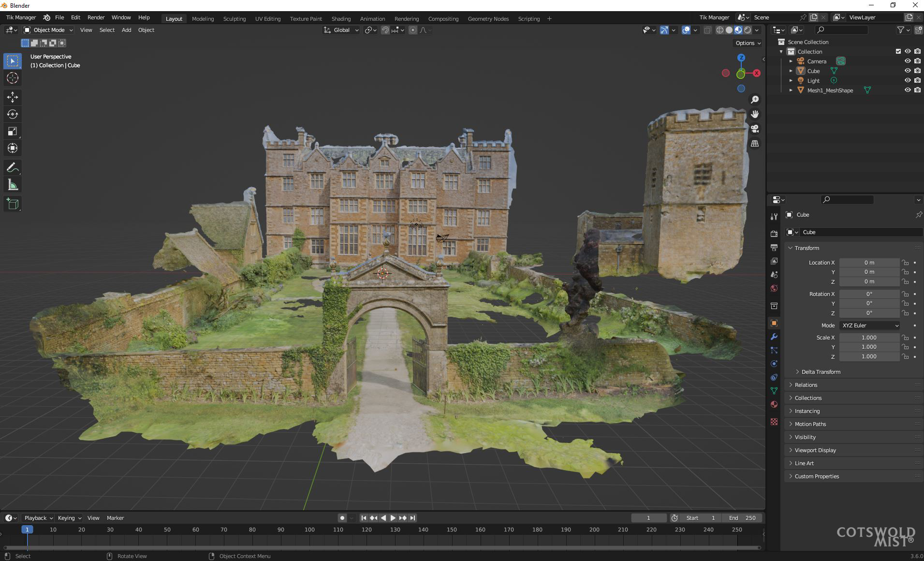Open the Output properties tab
This screenshot has width=924, height=561.
tap(774, 248)
